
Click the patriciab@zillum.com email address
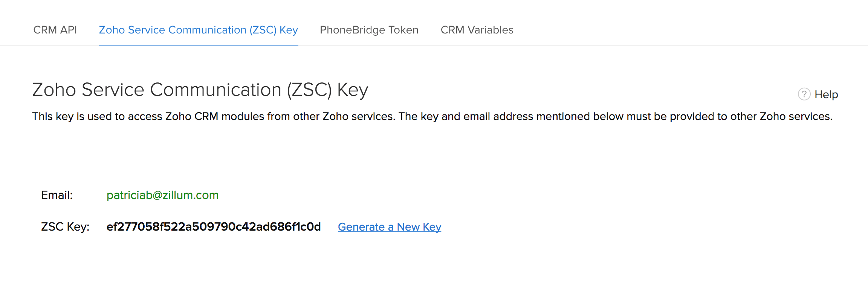[162, 195]
